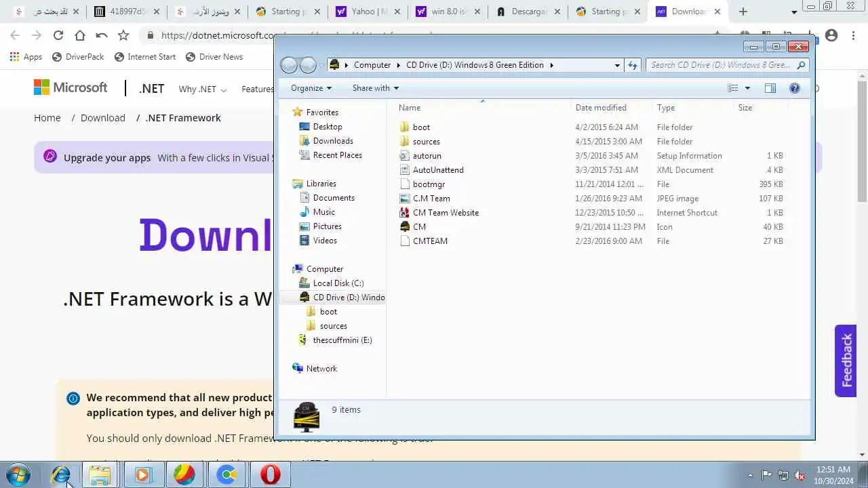The width and height of the screenshot is (868, 488).
Task: Open the Windows Explorer taskbar icon
Action: pyautogui.click(x=100, y=475)
